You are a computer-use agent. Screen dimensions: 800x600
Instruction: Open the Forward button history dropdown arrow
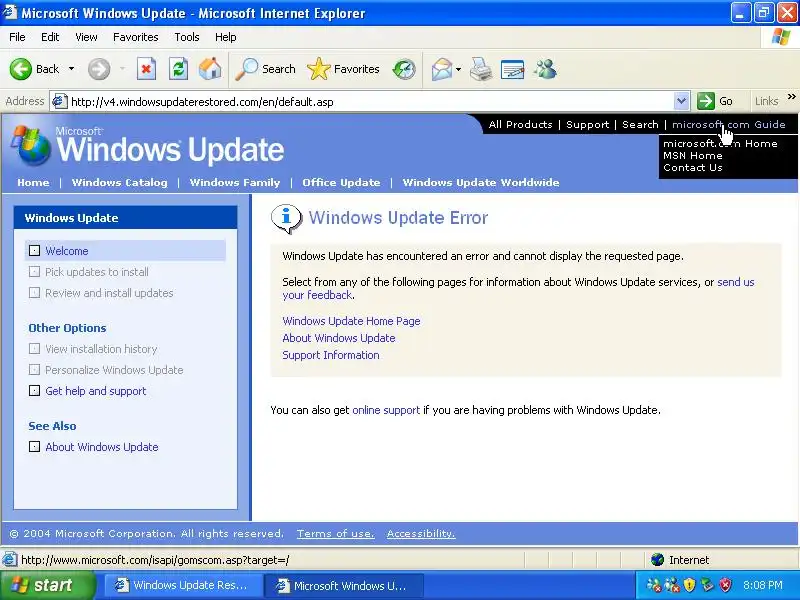click(x=122, y=69)
